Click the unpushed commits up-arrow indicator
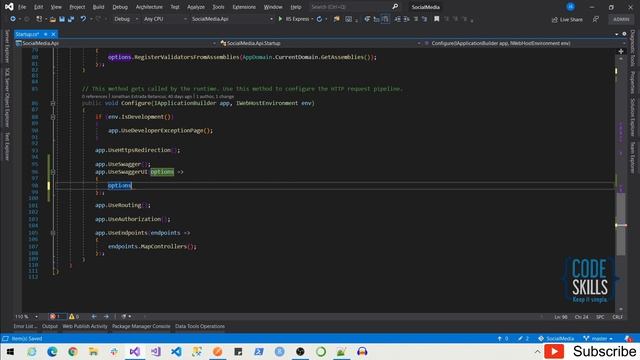 click(x=503, y=338)
